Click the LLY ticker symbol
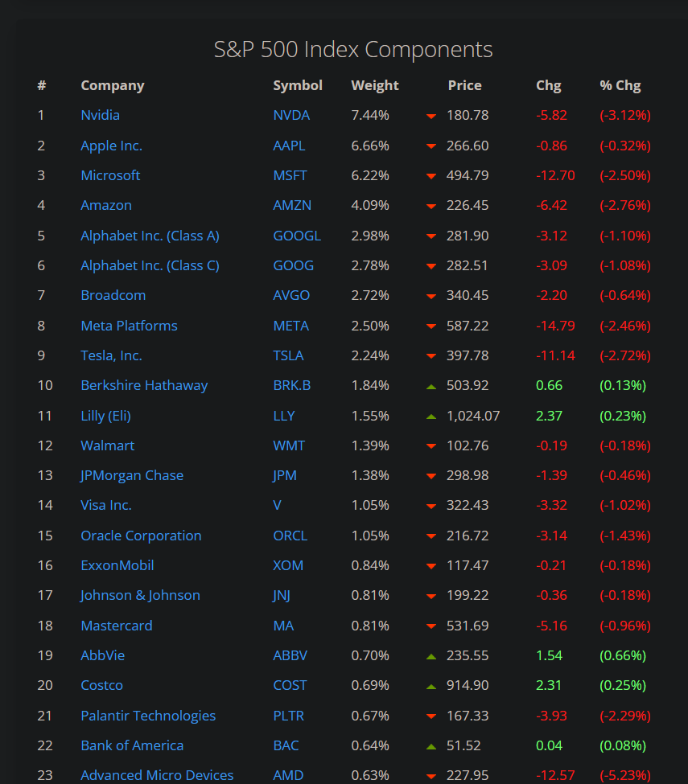Screen dimensions: 688x784 [x=284, y=416]
